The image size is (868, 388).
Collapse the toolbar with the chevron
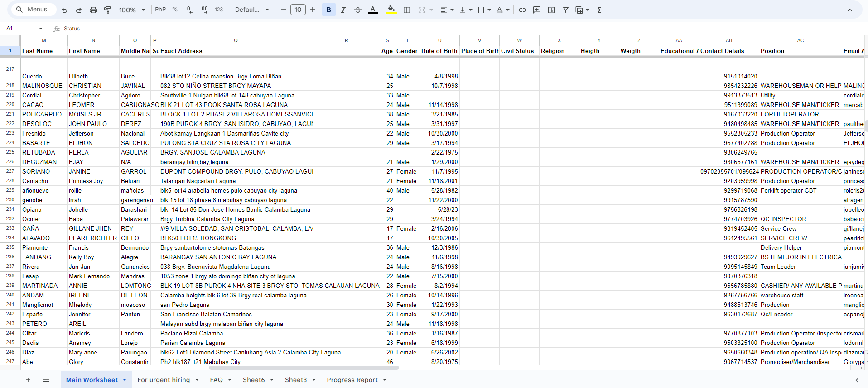850,10
